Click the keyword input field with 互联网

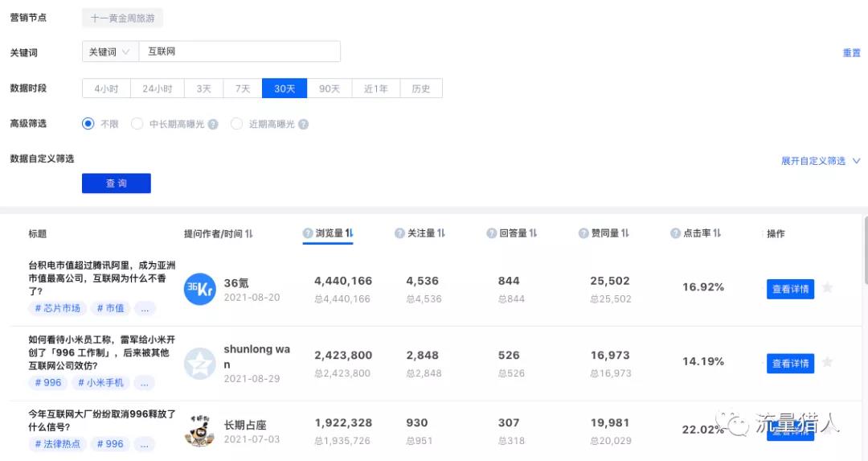[x=239, y=51]
